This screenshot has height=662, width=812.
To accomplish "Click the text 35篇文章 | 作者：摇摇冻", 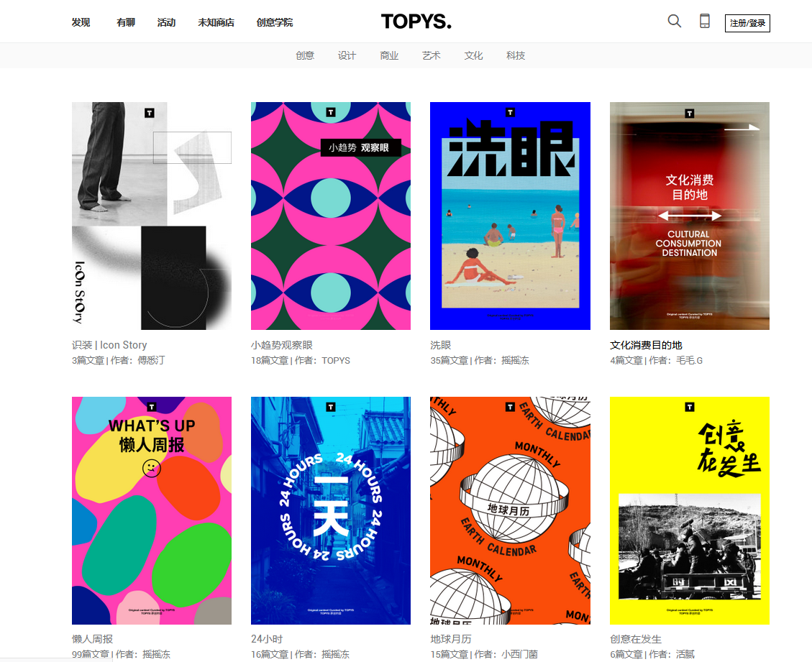I will coord(480,360).
